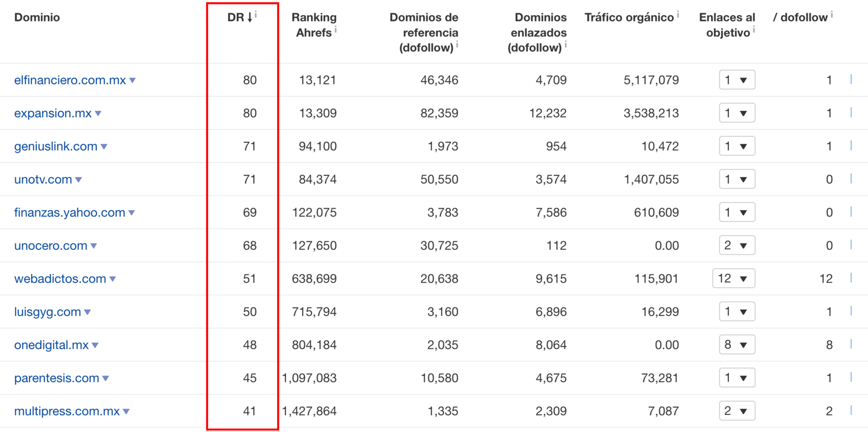Select dofollow count 12 for webadictos.com
Viewport: 868px width, 432px height.
[x=826, y=279]
